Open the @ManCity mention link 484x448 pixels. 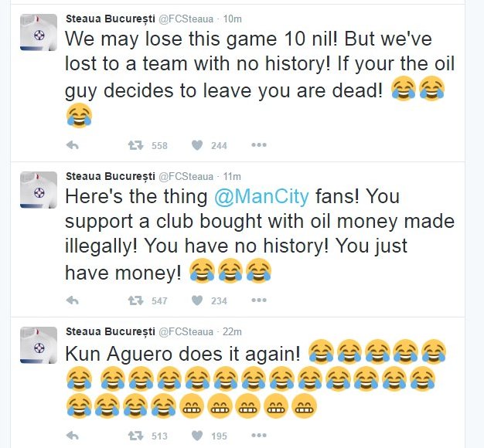coord(261,196)
